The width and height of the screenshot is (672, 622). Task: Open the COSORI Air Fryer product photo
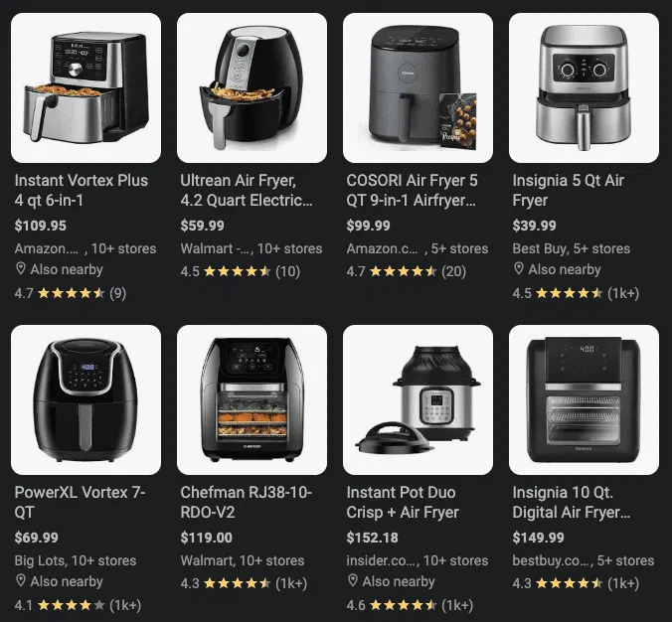point(418,87)
